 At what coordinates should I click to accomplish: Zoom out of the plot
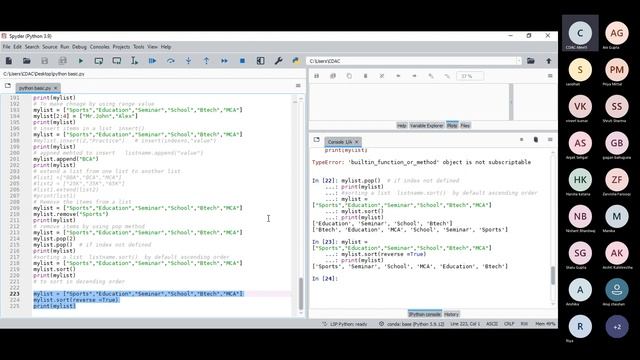pos(447,76)
